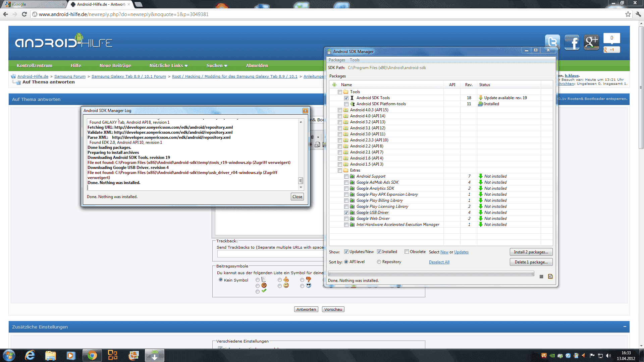Open Packages menu in SDK Manager
The image size is (644, 362).
click(337, 60)
